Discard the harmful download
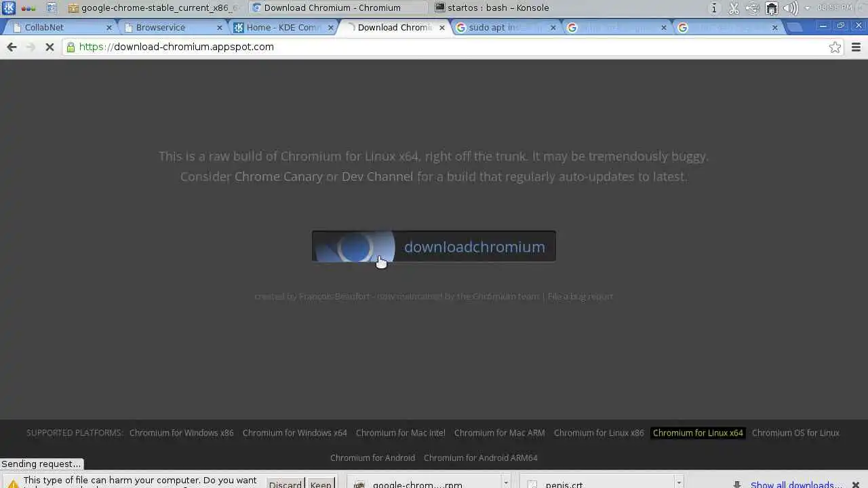This screenshot has width=868, height=488. (x=285, y=484)
